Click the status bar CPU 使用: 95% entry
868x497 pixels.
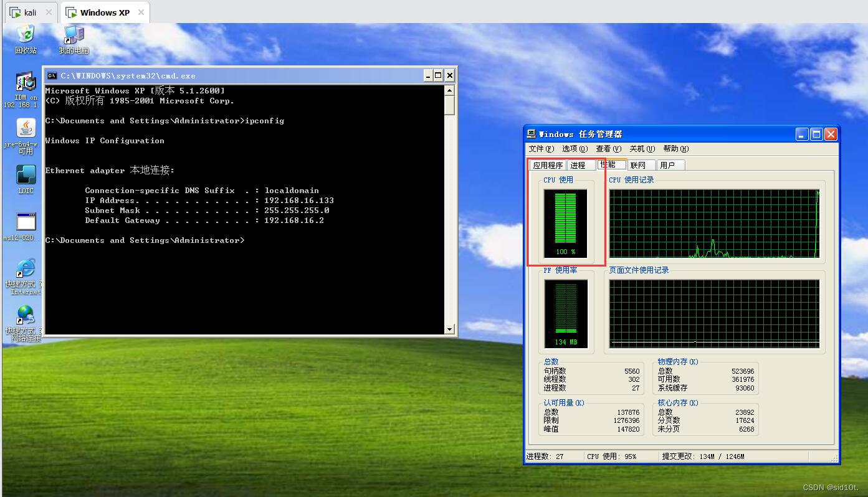(621, 457)
